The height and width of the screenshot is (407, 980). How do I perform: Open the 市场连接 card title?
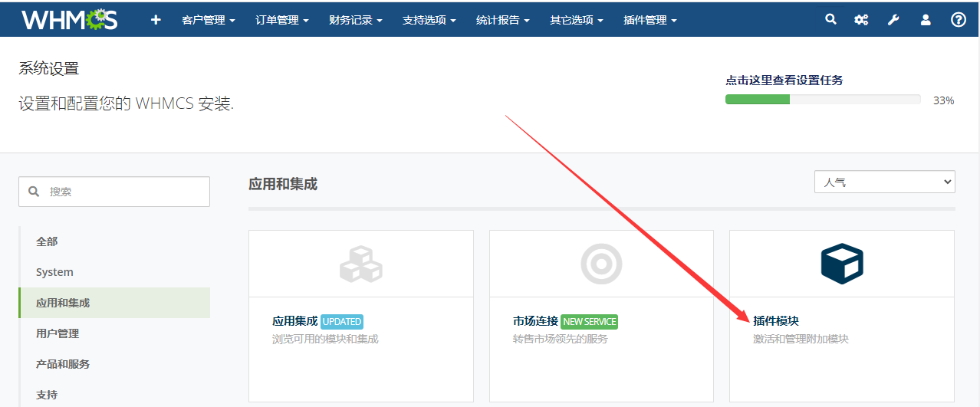(x=535, y=321)
